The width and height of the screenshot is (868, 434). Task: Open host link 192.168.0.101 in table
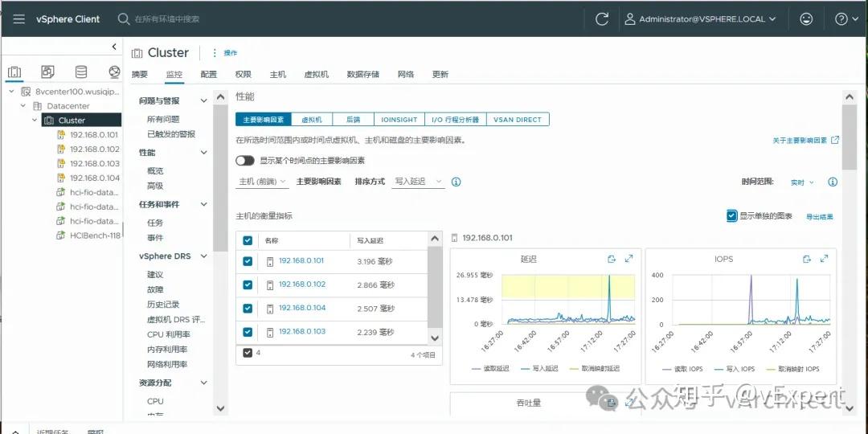[301, 260]
